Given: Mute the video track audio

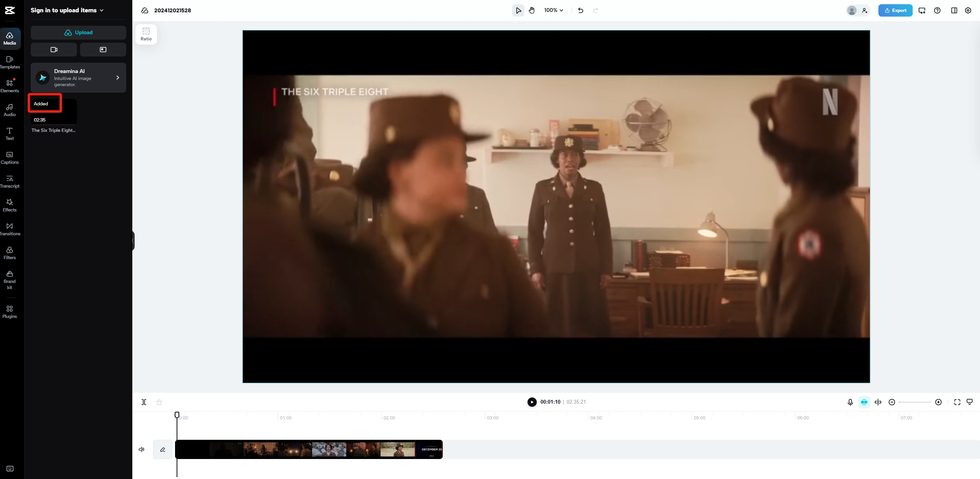Looking at the screenshot, I should [142, 449].
